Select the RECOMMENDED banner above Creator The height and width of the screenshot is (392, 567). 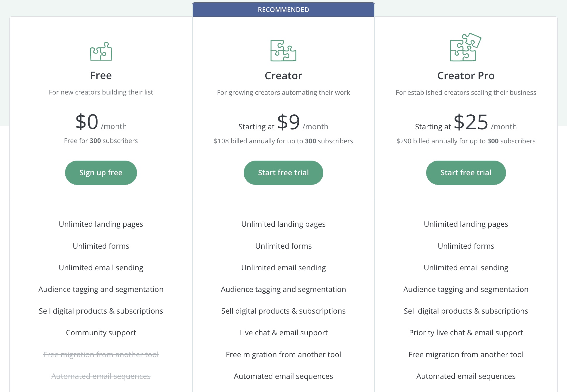click(283, 10)
